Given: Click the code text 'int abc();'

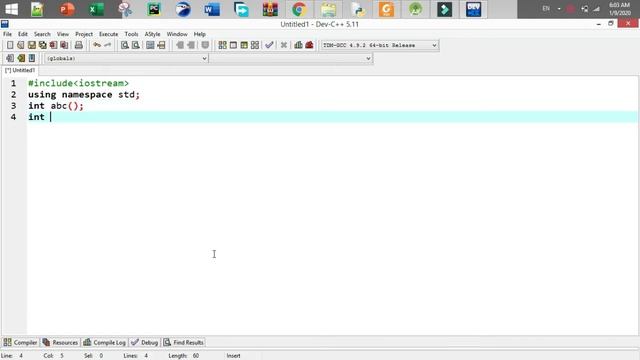Looking at the screenshot, I should click(x=56, y=106).
